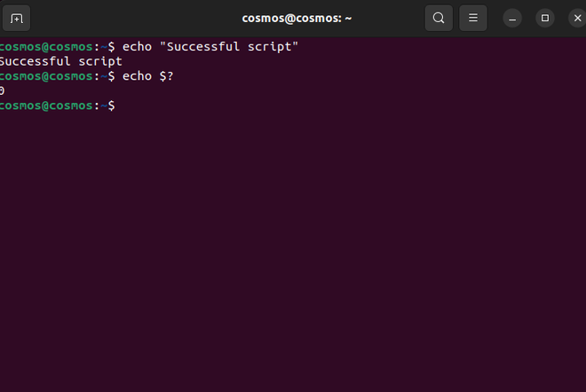
Task: Click the $? text in second command
Action: point(166,76)
